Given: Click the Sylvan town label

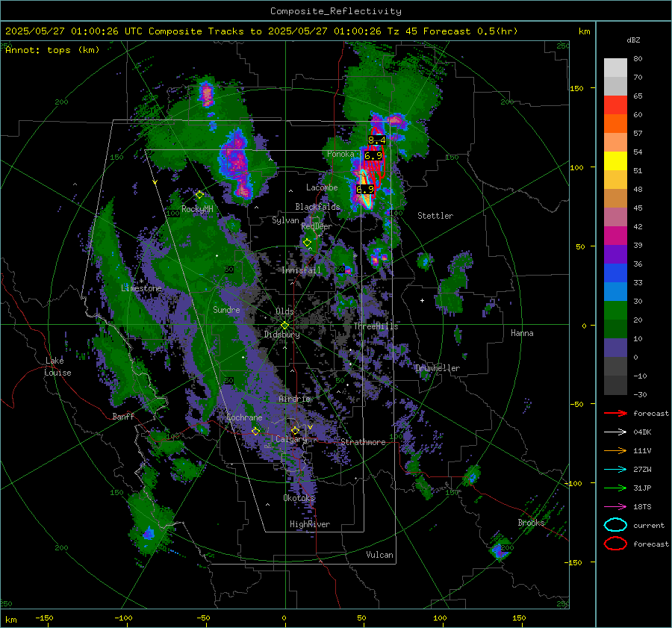Looking at the screenshot, I should click(x=285, y=220).
